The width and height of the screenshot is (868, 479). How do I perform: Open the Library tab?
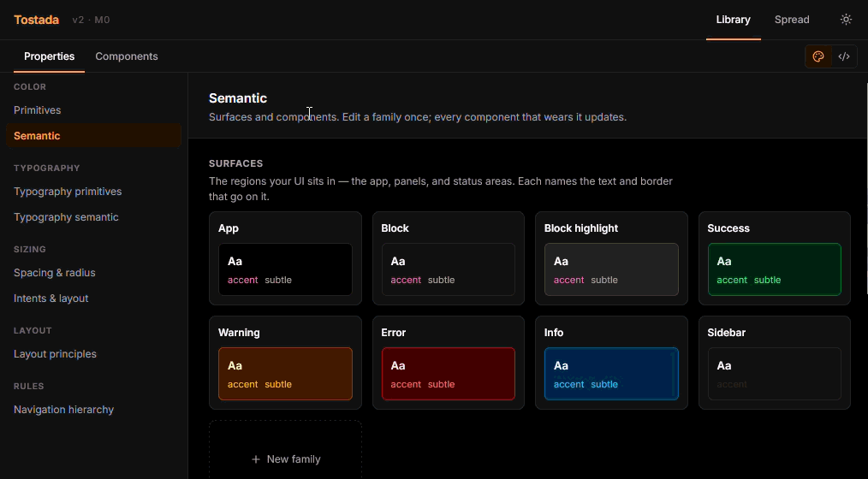[733, 20]
